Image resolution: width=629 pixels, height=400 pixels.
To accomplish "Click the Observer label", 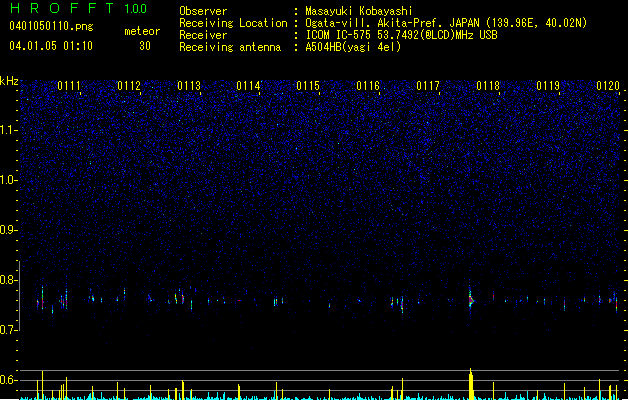I will pyautogui.click(x=203, y=11).
